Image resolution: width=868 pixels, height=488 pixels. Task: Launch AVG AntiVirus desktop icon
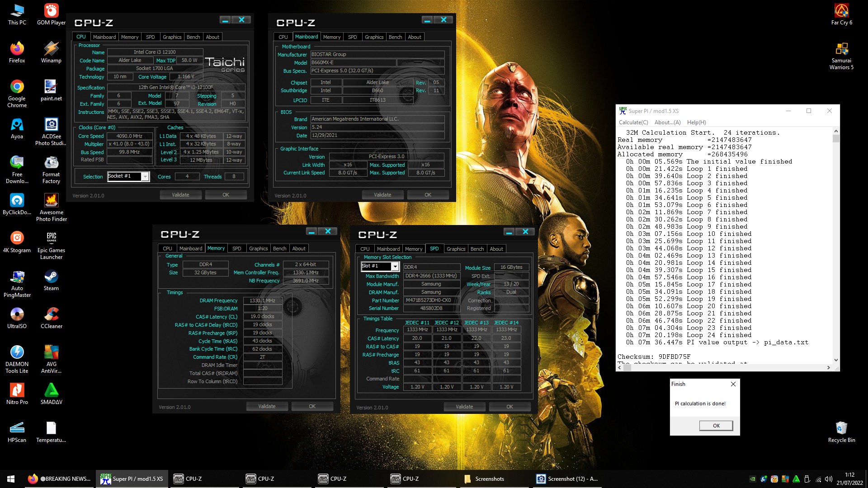click(51, 359)
